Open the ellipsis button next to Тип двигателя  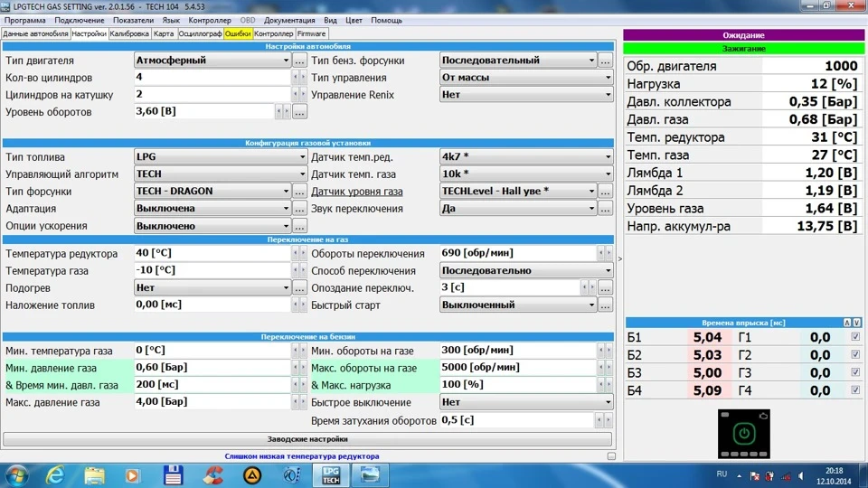(299, 61)
